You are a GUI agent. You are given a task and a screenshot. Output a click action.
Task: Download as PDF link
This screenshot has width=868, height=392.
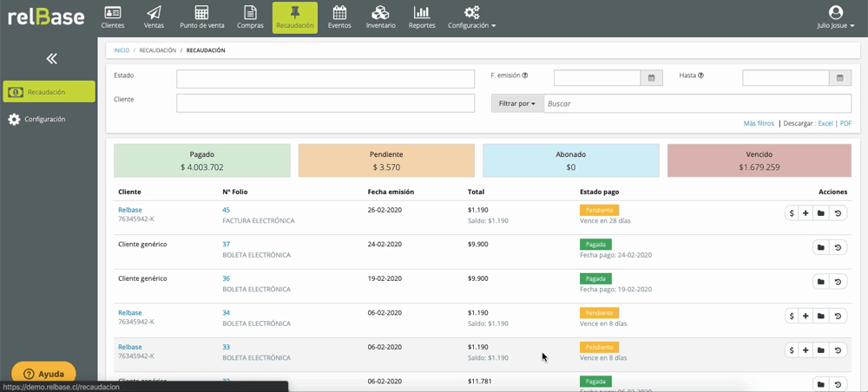[845, 123]
